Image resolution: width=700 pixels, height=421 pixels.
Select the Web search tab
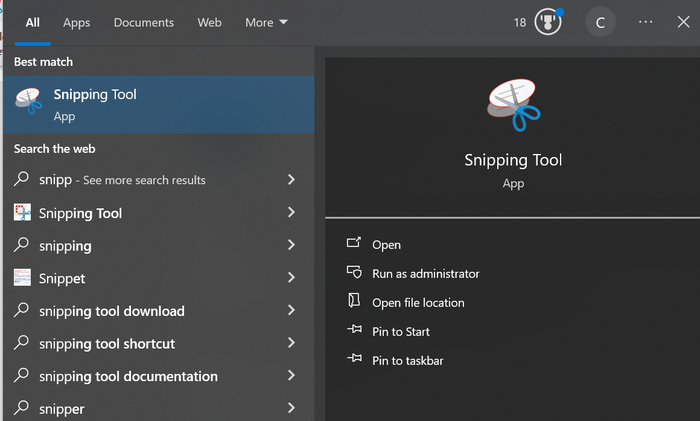(x=209, y=22)
